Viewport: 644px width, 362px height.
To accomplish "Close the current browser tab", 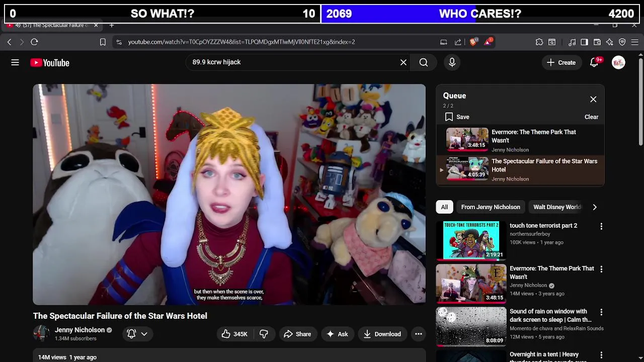I will [96, 25].
